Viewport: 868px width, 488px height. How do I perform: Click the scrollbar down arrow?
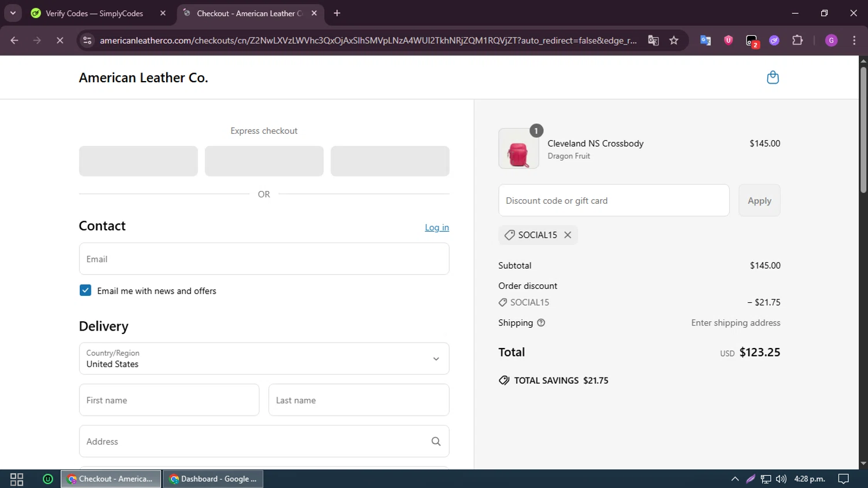(x=863, y=464)
